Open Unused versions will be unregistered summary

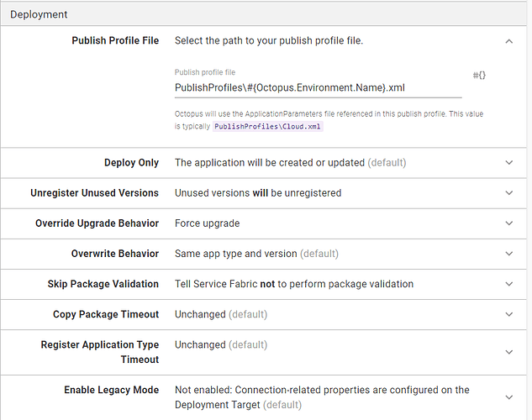(x=258, y=193)
